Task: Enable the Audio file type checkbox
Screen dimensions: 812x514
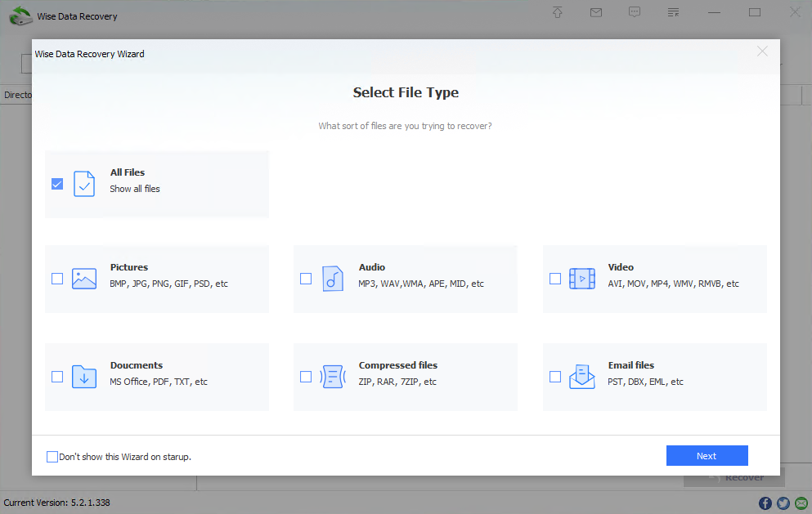Action: click(x=306, y=279)
